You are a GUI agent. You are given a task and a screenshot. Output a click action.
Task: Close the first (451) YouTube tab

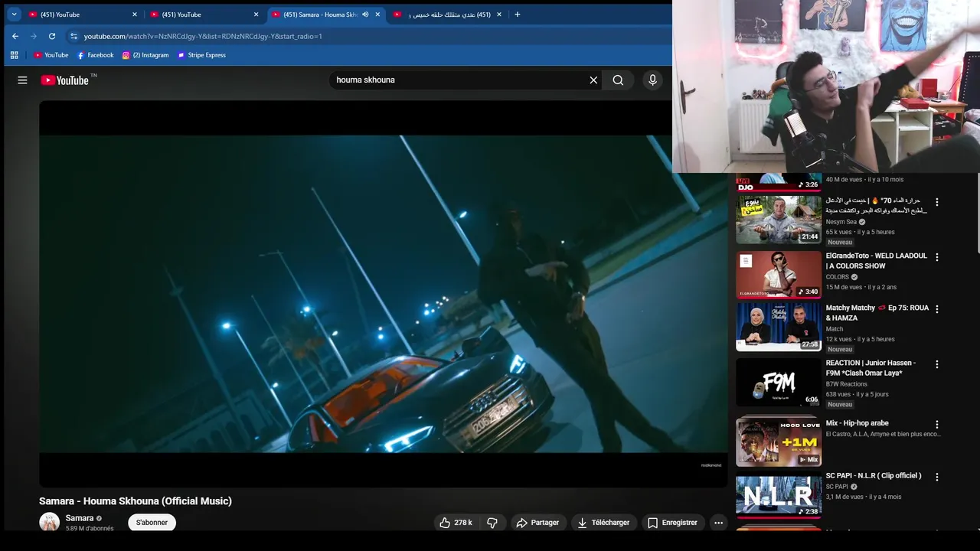pos(135,15)
